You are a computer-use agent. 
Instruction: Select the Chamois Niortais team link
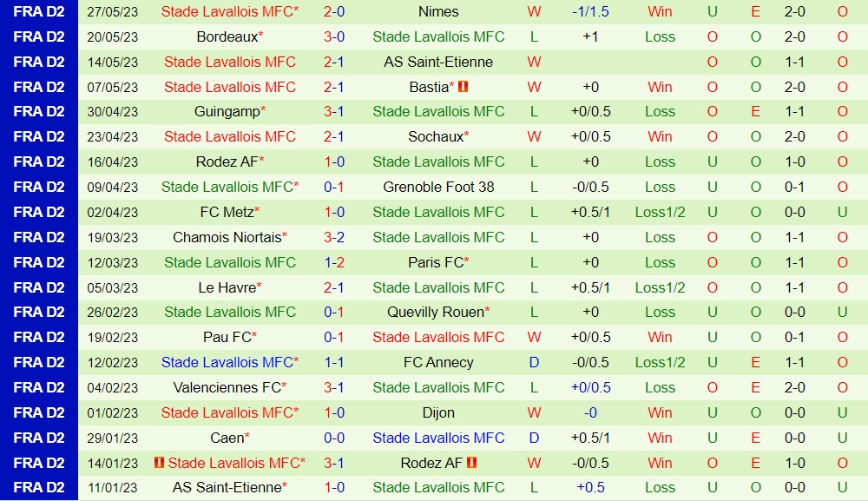tap(227, 237)
